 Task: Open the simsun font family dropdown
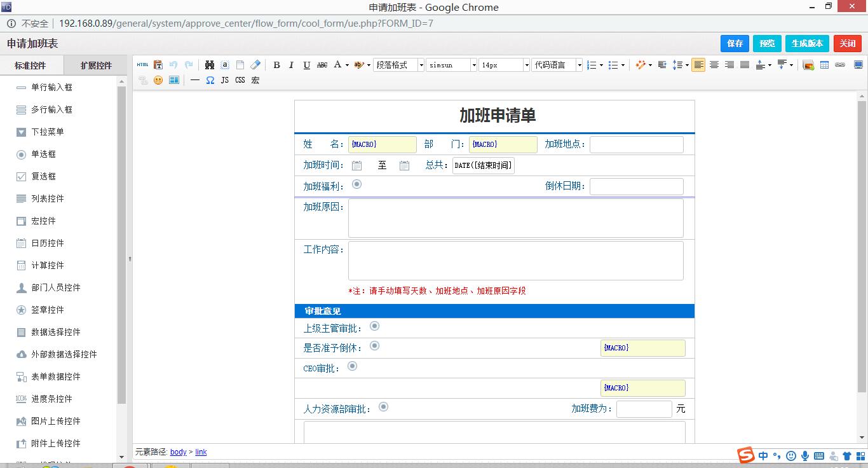click(x=451, y=65)
